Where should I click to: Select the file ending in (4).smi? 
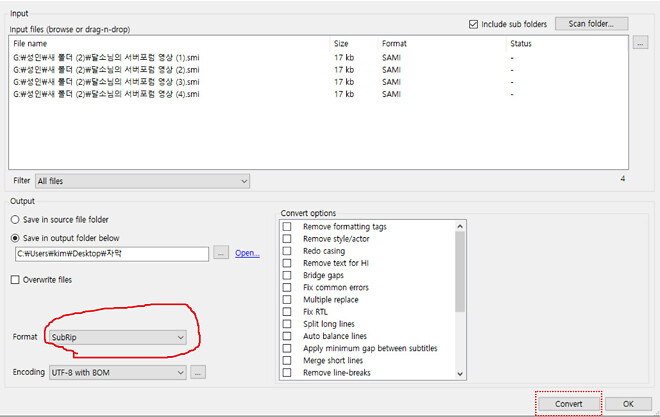click(106, 94)
